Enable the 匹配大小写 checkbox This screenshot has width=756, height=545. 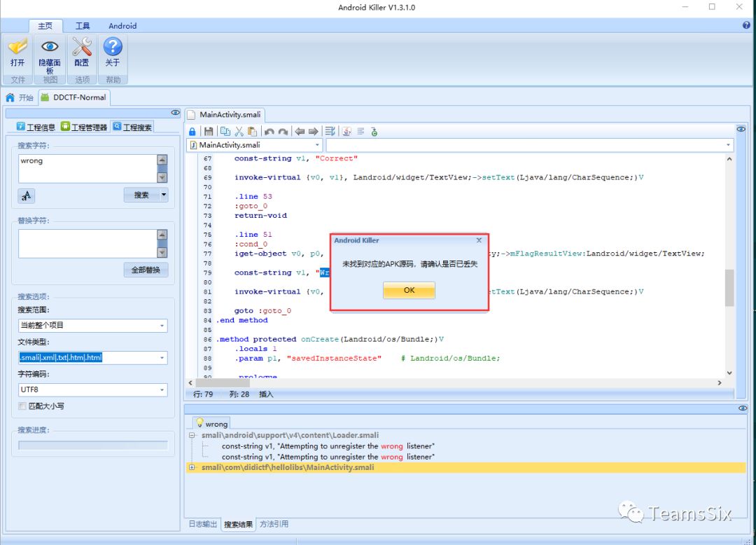pyautogui.click(x=22, y=406)
